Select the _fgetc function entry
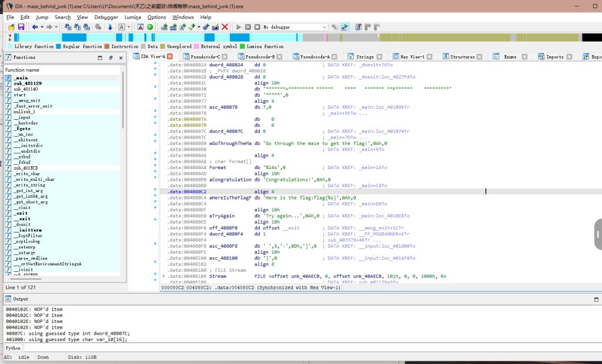The image size is (602, 364). click(x=22, y=129)
